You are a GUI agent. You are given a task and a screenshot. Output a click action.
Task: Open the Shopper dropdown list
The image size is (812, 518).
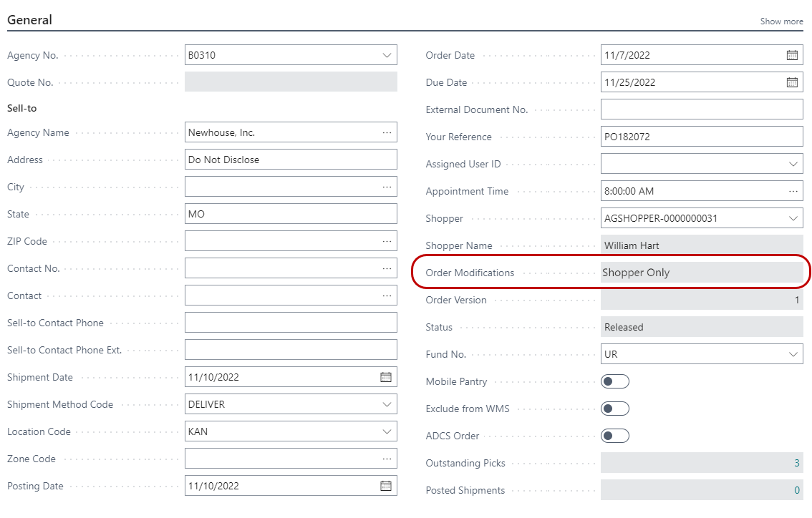click(x=793, y=218)
